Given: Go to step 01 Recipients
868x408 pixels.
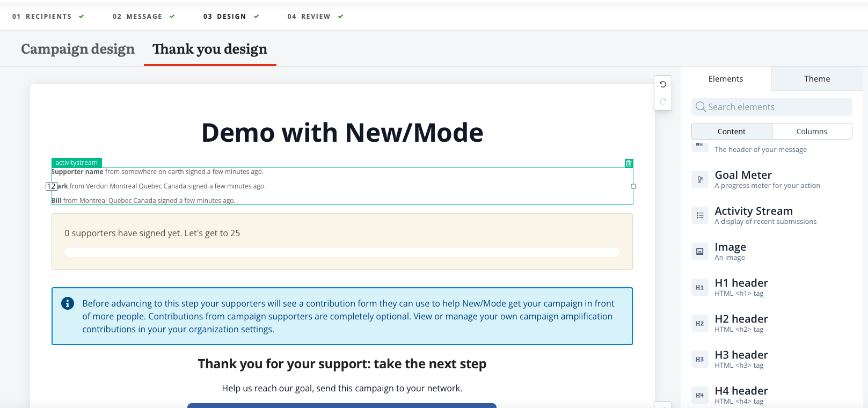Looking at the screenshot, I should coord(42,17).
